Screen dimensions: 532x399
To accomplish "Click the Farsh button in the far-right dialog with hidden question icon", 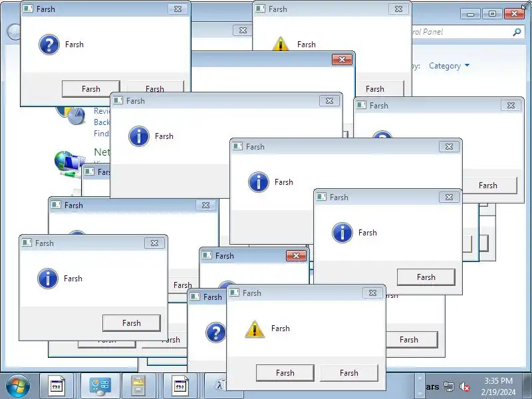I will (490, 186).
